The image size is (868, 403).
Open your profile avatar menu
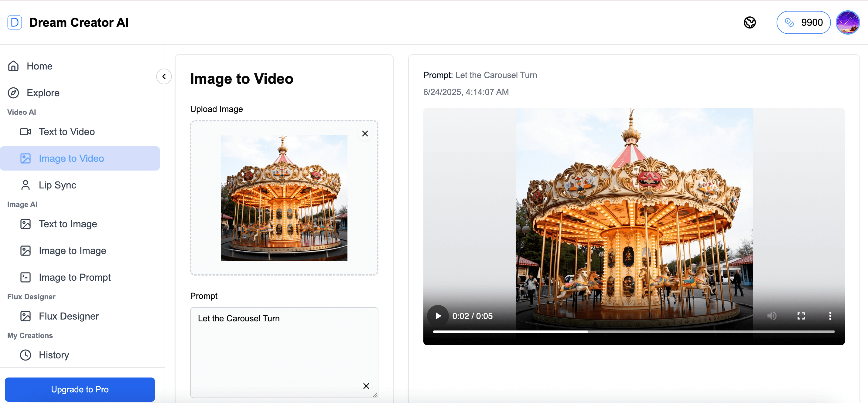coord(848,22)
